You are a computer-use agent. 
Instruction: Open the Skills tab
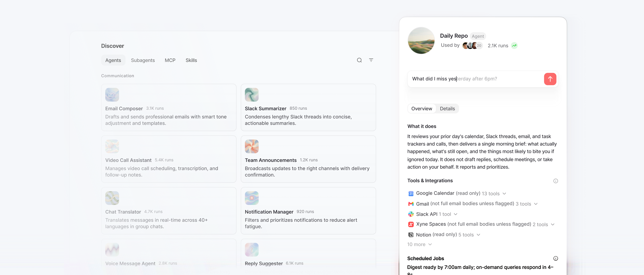[x=191, y=60]
